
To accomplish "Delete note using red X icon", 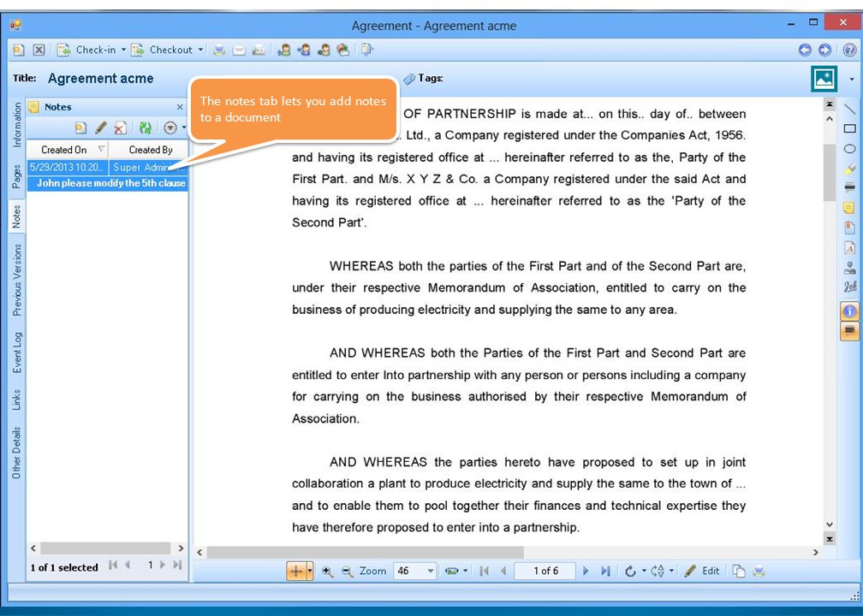I will [120, 128].
